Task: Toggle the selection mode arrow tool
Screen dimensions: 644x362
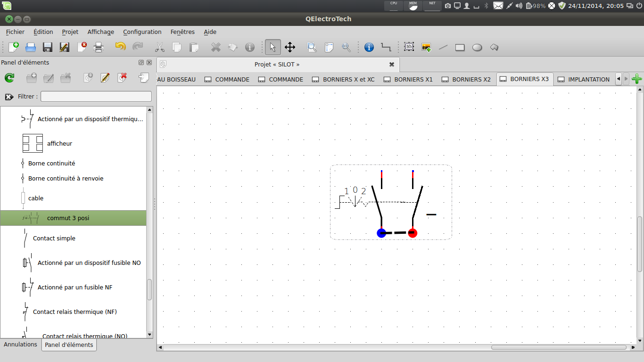Action: (272, 47)
